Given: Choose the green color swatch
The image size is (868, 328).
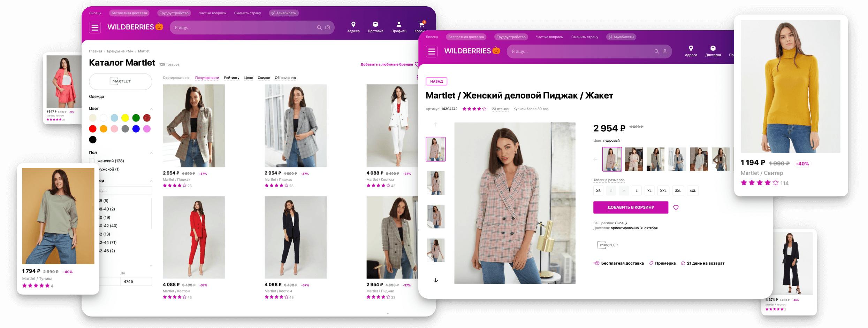Looking at the screenshot, I should [x=136, y=118].
